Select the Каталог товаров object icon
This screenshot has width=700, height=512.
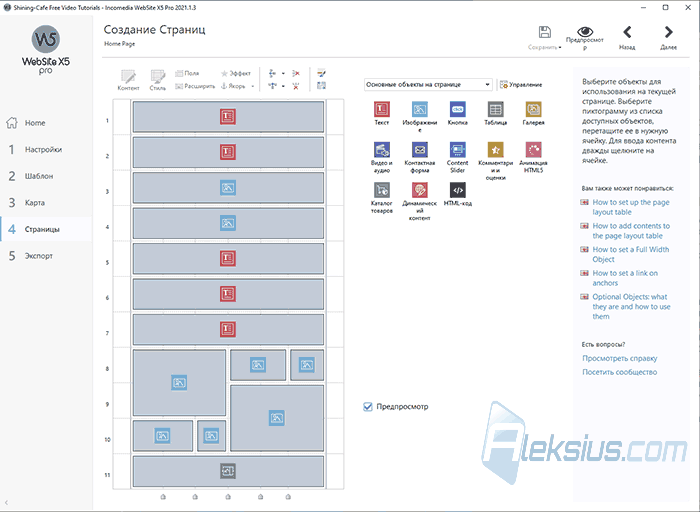[x=381, y=190]
